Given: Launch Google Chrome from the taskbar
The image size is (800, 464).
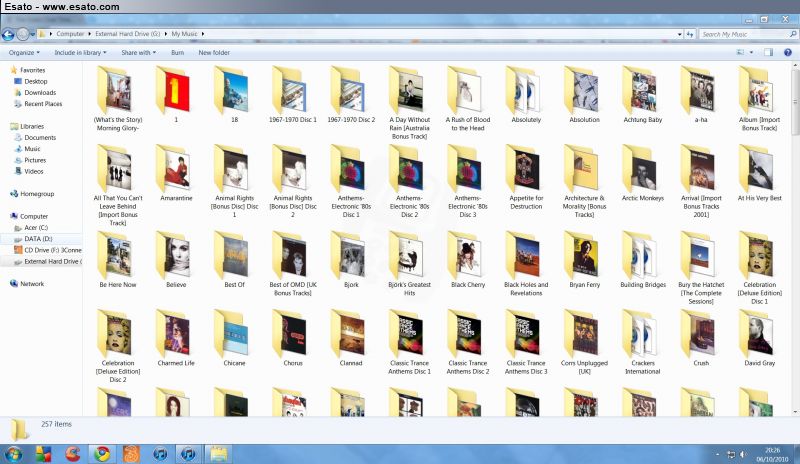Looking at the screenshot, I should tap(102, 453).
